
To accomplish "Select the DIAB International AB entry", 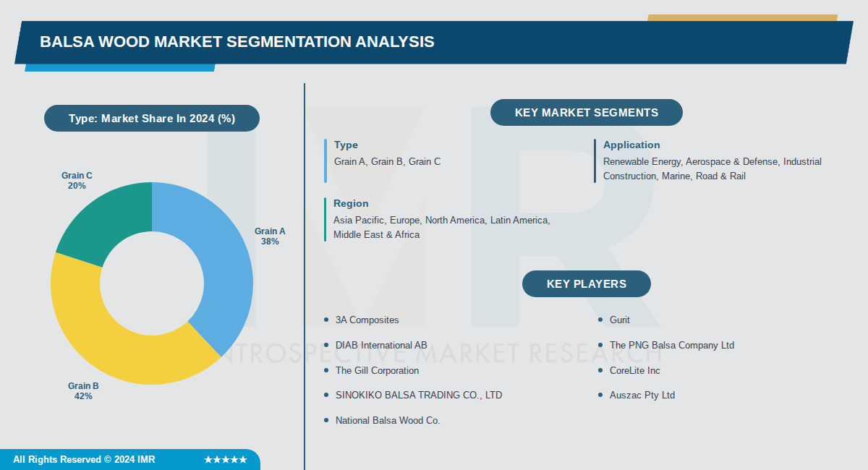I will click(380, 346).
